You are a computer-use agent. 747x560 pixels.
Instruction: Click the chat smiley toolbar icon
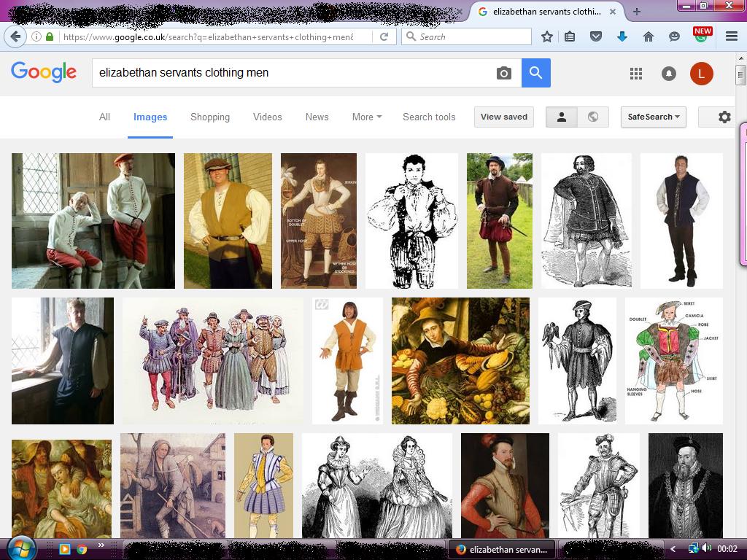tap(674, 36)
